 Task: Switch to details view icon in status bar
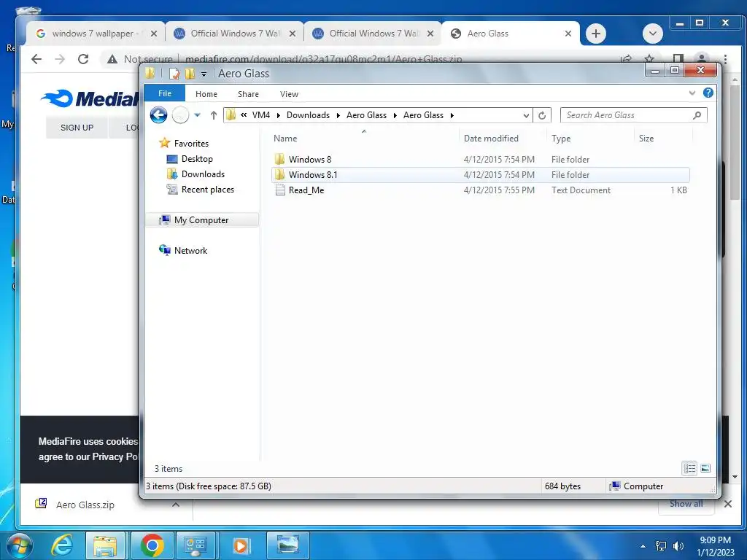tap(689, 469)
